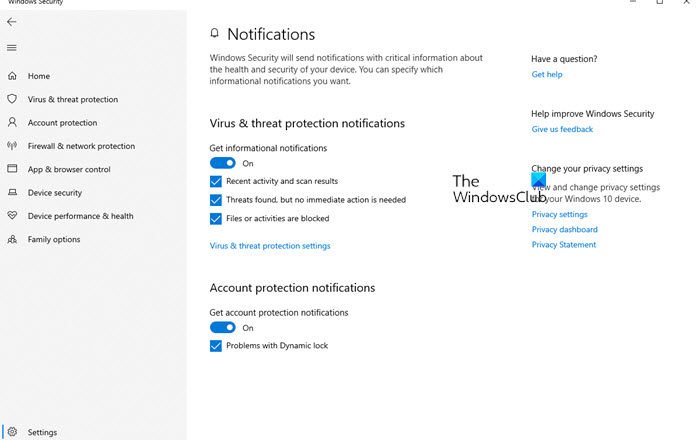Turn off virus informational notifications toggle

(x=222, y=163)
